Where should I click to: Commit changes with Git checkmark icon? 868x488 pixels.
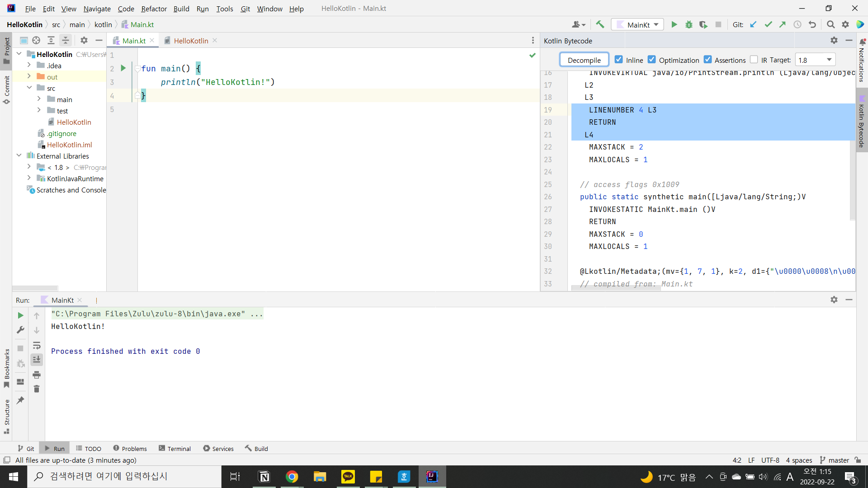point(768,24)
